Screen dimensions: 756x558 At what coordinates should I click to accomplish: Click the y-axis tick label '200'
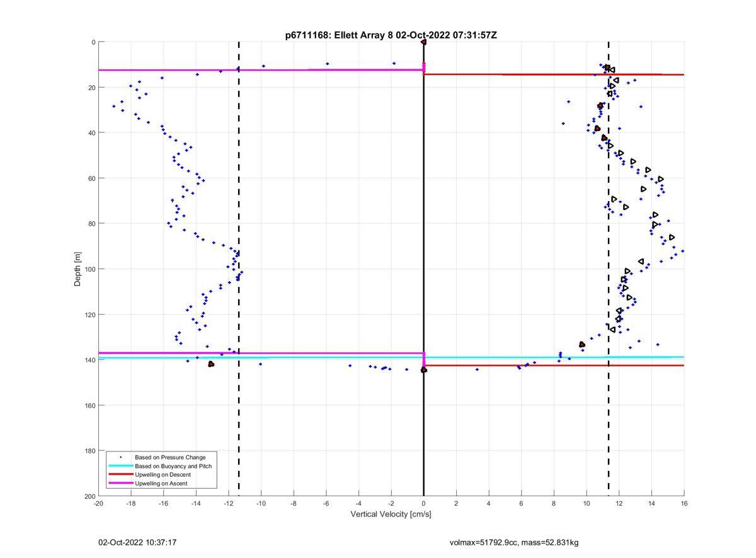[89, 496]
